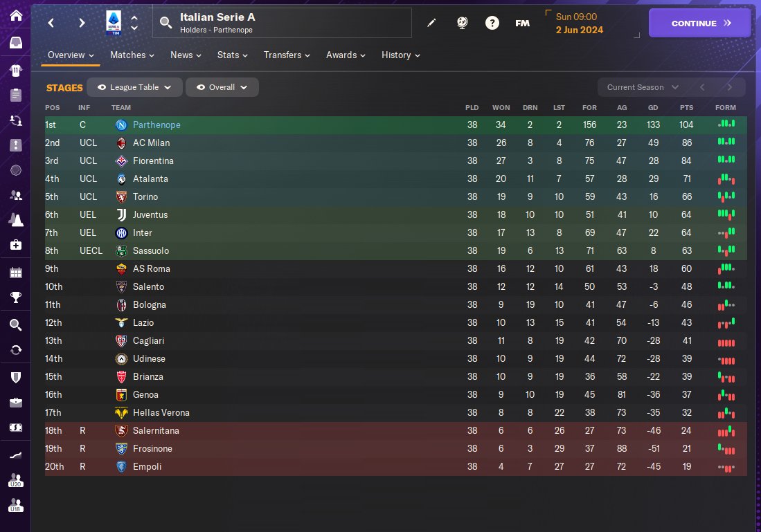
Task: Expand the Current Season selector
Action: click(x=642, y=87)
